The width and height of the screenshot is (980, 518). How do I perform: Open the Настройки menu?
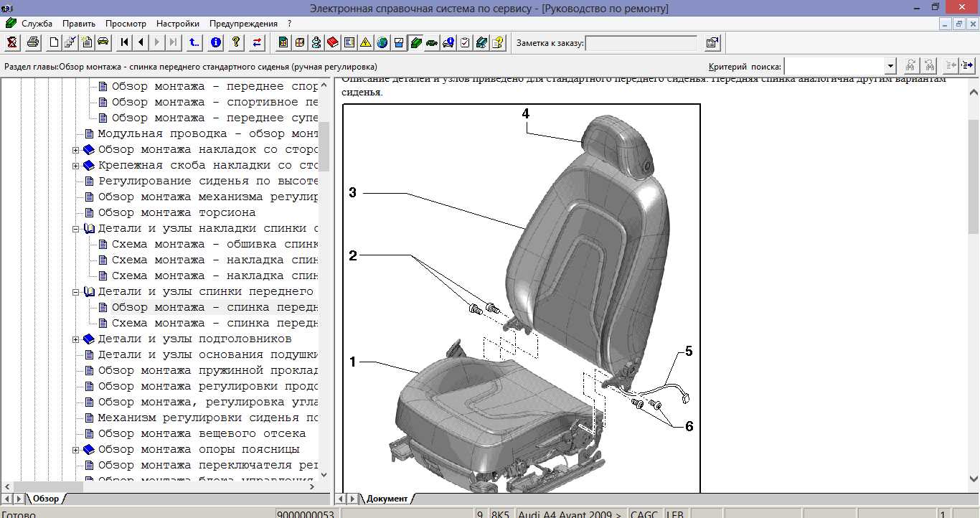tap(178, 24)
